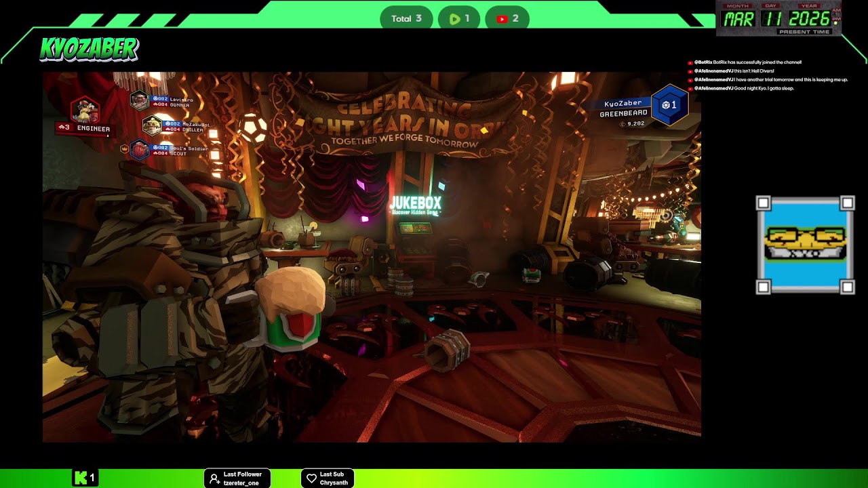Click the "this isn't Hell Divers!" chat message

[x=753, y=71]
